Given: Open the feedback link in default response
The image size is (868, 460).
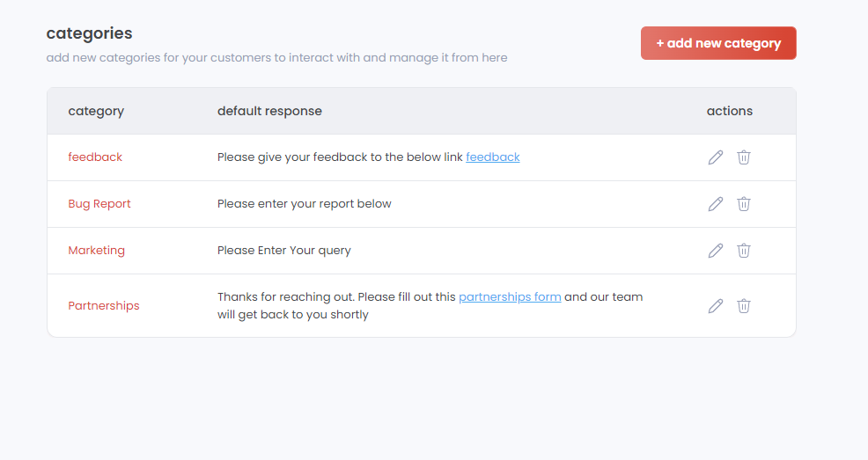Looking at the screenshot, I should coord(493,157).
